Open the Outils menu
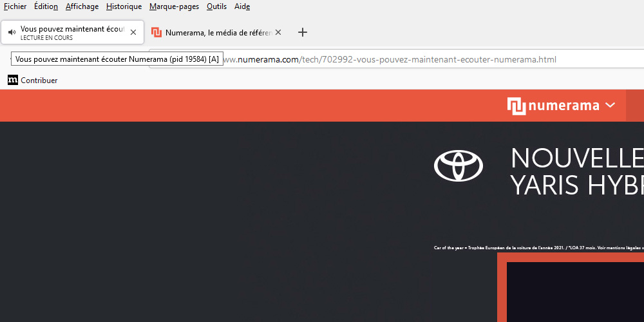The height and width of the screenshot is (322, 644). click(x=217, y=6)
